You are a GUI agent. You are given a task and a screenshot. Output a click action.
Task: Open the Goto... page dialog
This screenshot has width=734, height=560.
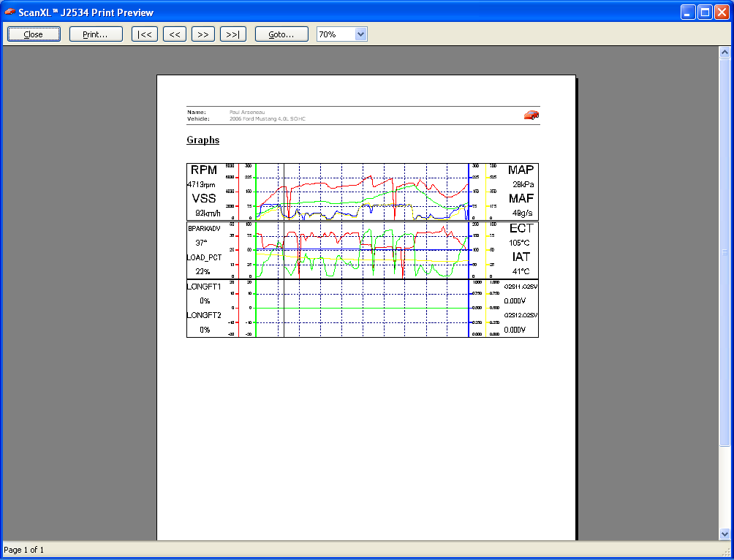pyautogui.click(x=281, y=34)
